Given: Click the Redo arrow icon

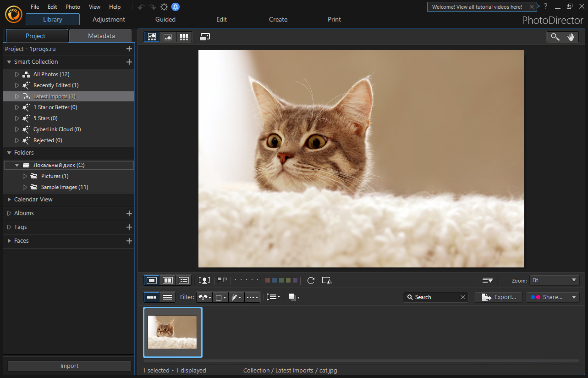Looking at the screenshot, I should coord(153,7).
